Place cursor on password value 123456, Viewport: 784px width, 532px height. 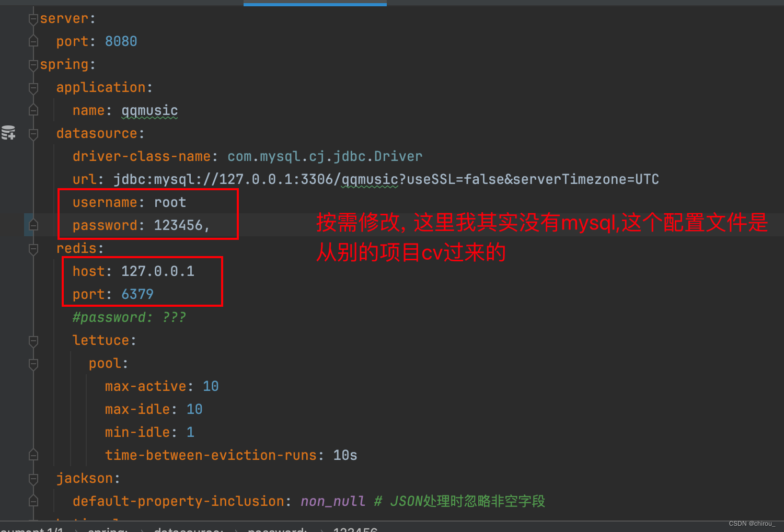tap(182, 225)
